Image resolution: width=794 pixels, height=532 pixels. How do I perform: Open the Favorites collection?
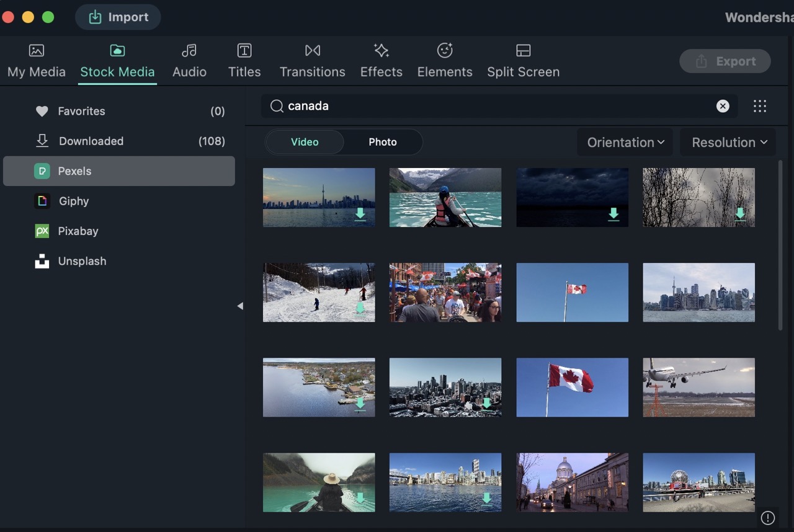pos(81,111)
